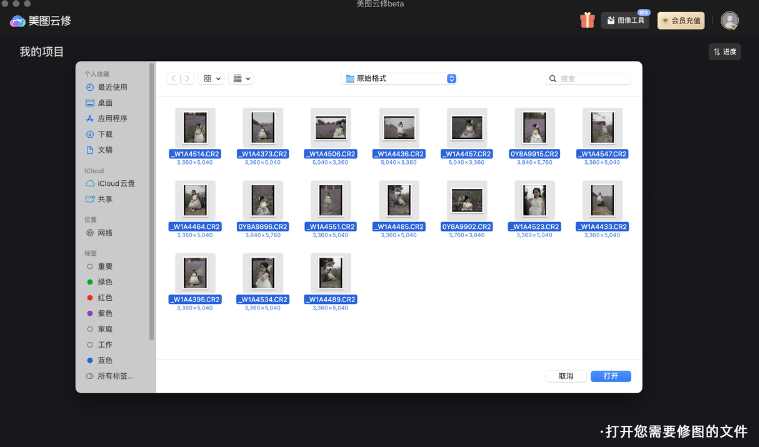
Task: Click the 搜索 search field
Action: click(x=588, y=78)
